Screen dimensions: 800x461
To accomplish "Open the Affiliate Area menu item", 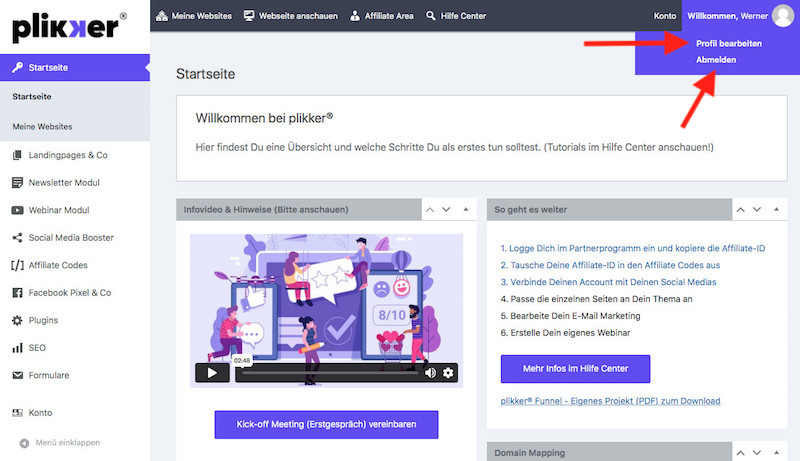I will click(x=381, y=16).
